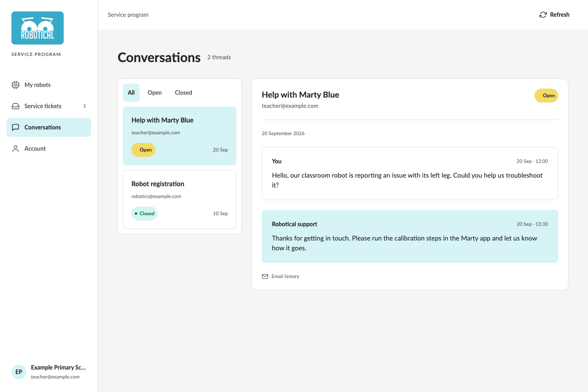This screenshot has width=588, height=392.
Task: Open My robots page
Action: [49, 85]
